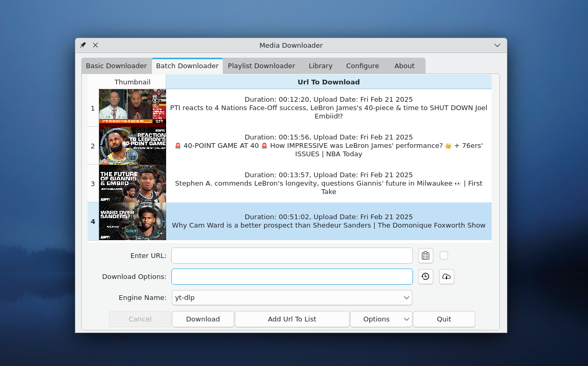View the About tab
Viewport: 588px width, 366px height.
(x=404, y=66)
